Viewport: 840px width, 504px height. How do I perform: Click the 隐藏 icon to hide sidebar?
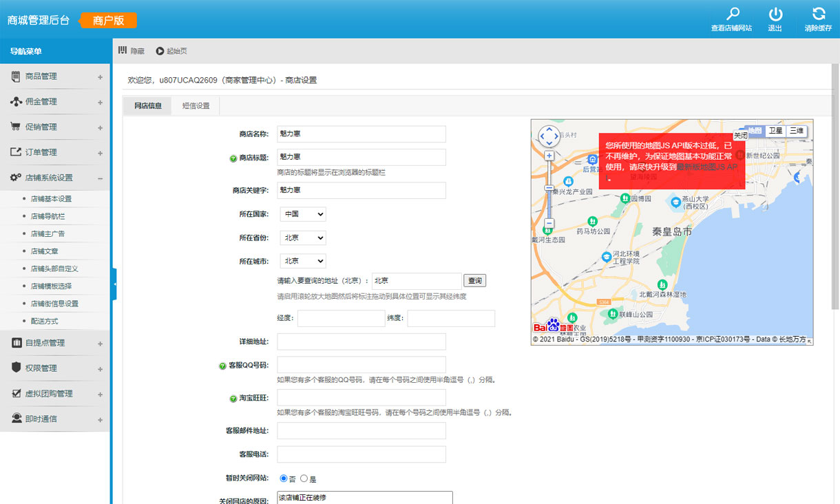[123, 50]
